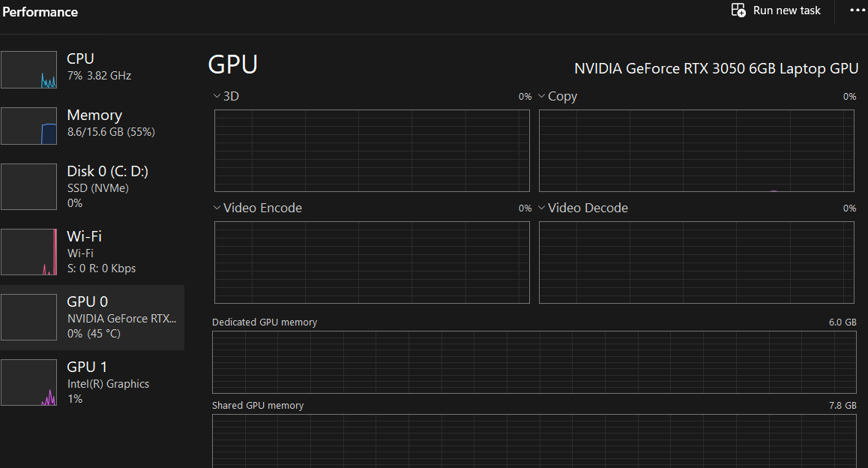Click the Video Decode graph
Screen dimensions: 868x468
696,262
